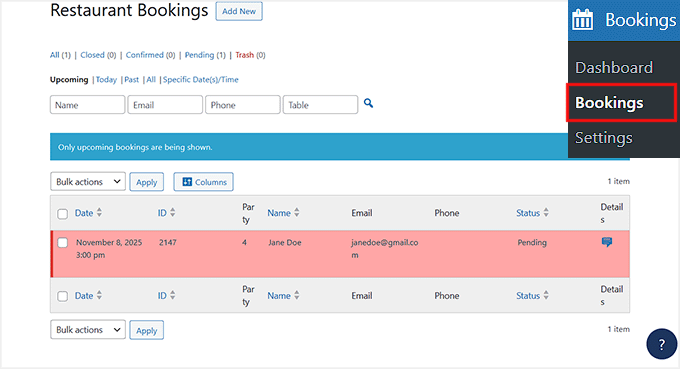Filter bookings by Pending status

pyautogui.click(x=205, y=55)
